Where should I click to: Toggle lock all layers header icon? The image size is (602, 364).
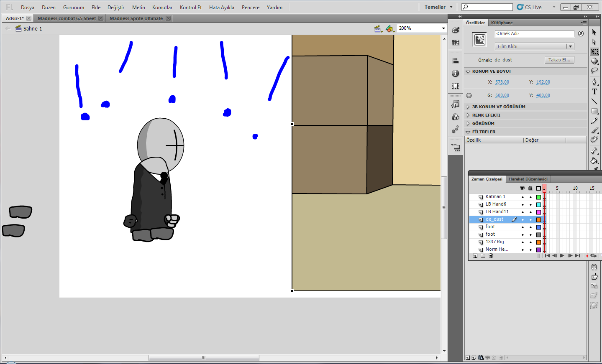pyautogui.click(x=530, y=188)
